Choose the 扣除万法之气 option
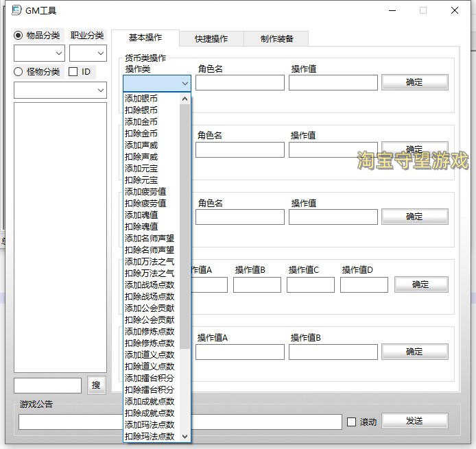This screenshot has width=476, height=449. click(152, 274)
